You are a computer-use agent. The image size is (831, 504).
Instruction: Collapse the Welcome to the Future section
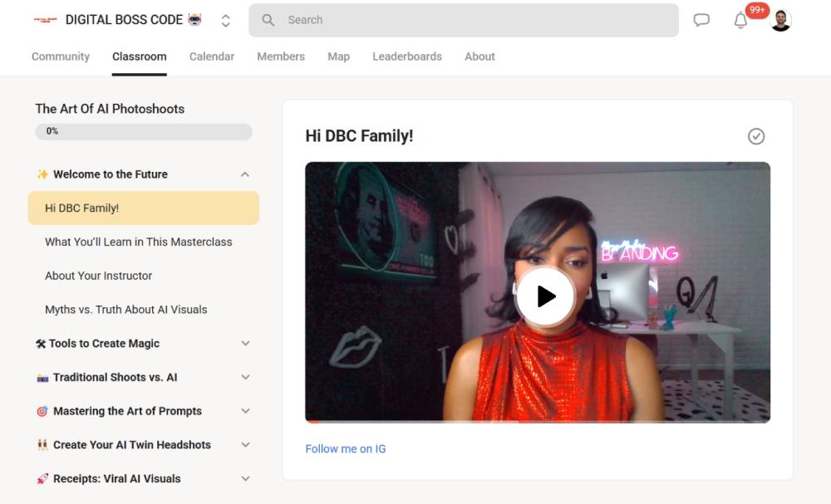pos(245,174)
